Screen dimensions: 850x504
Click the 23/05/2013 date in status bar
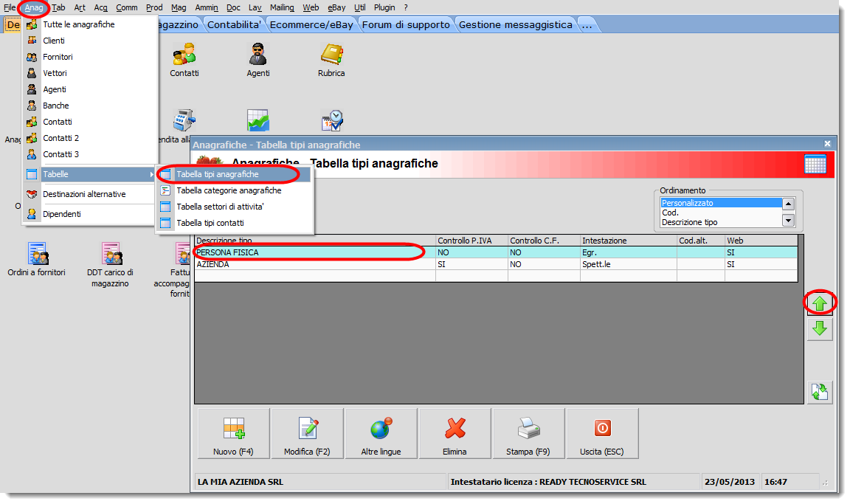tap(730, 482)
